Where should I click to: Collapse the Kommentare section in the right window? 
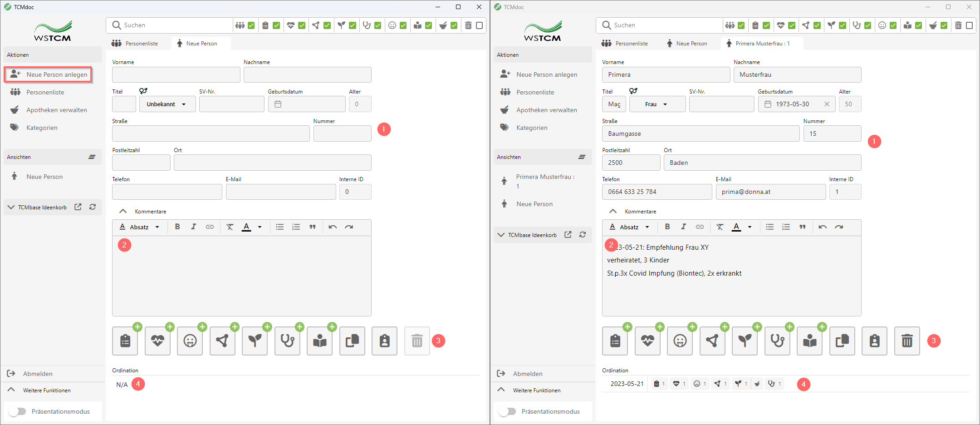coord(612,212)
